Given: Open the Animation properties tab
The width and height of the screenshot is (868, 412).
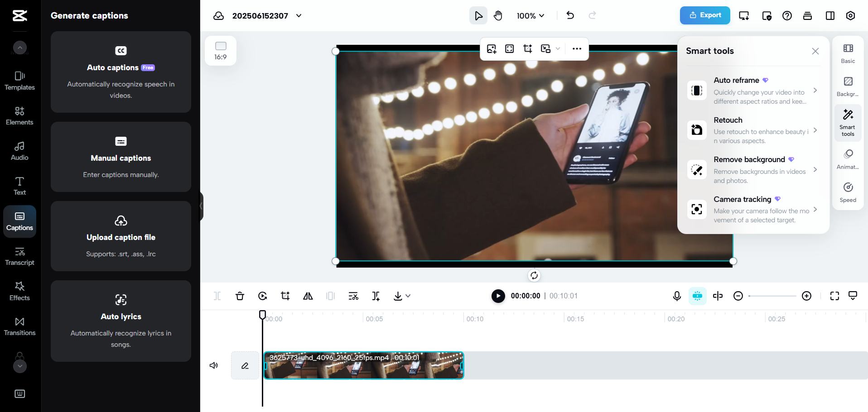Looking at the screenshot, I should (848, 160).
